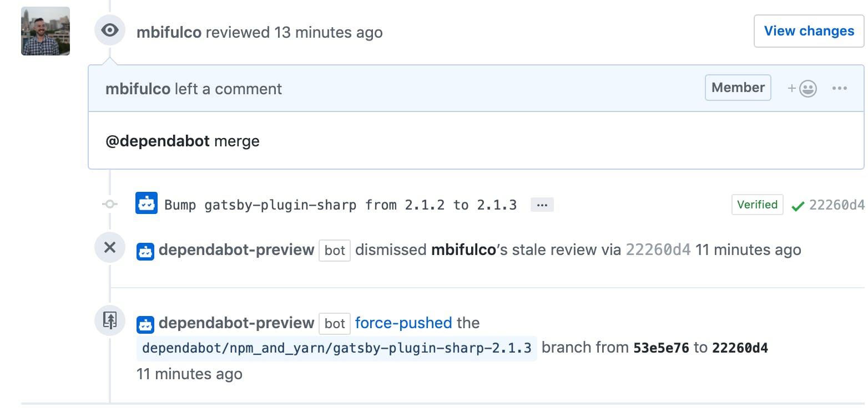Click the dependabot avatar beside Bump commit
Viewport: 868px width, 418px height.
point(147,204)
